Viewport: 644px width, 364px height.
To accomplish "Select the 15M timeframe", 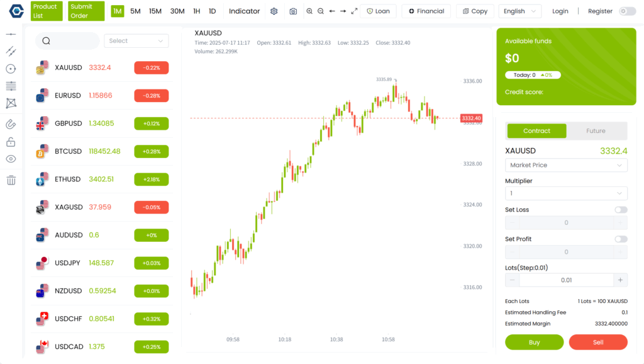I will click(155, 11).
